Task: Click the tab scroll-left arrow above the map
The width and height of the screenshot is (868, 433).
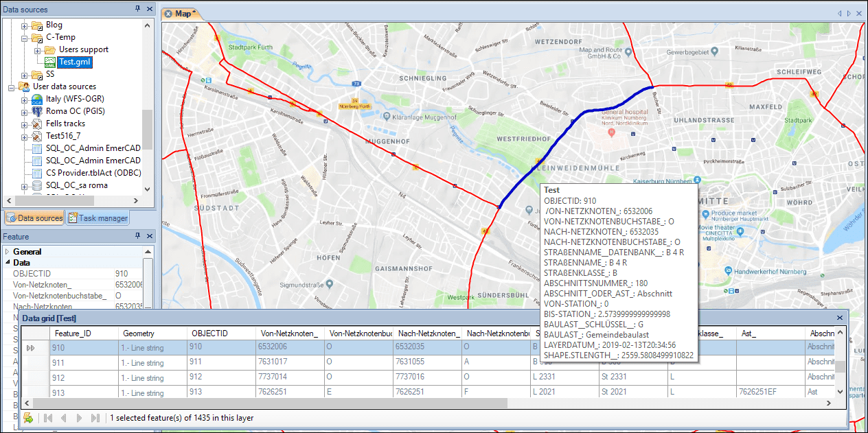Action: [x=839, y=13]
